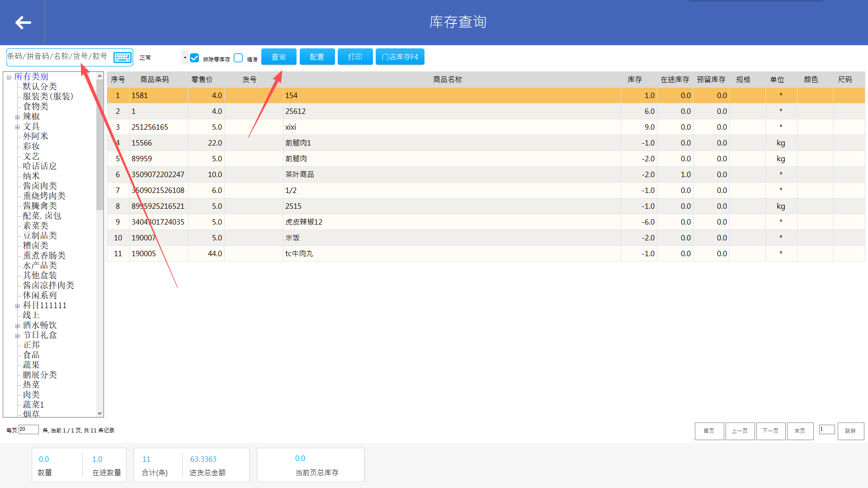The height and width of the screenshot is (488, 868).
Task: Expand the 辣椒 category node
Action: pyautogui.click(x=18, y=117)
